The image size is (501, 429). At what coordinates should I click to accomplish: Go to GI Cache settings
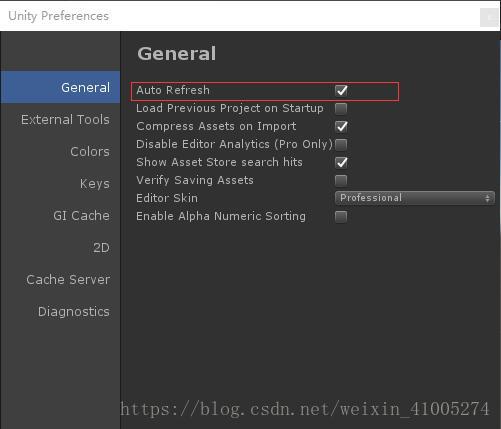tap(60, 215)
